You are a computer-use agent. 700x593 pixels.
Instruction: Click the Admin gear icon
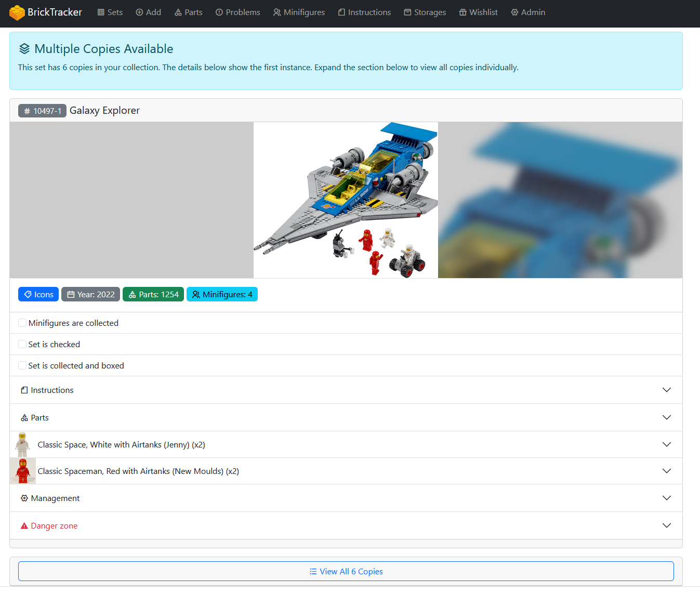(x=514, y=12)
